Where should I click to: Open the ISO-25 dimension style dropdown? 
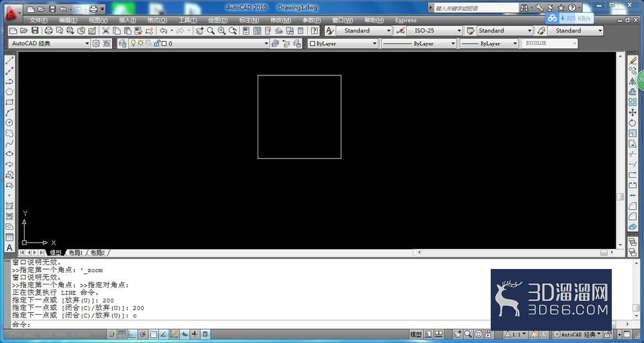[x=435, y=30]
